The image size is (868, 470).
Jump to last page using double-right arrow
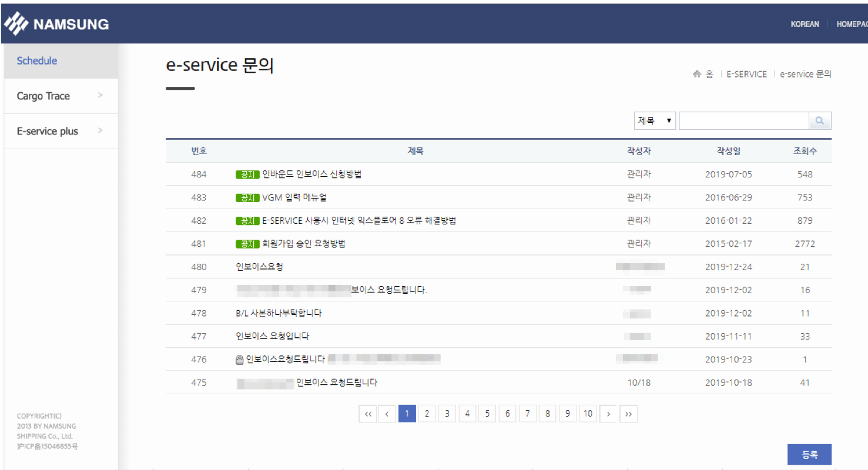coord(628,414)
